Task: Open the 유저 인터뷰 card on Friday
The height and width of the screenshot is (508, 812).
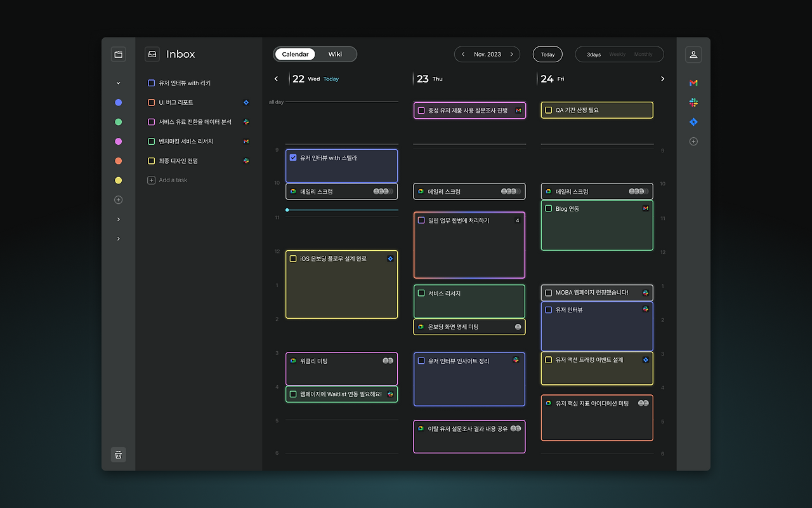Action: pos(597,326)
